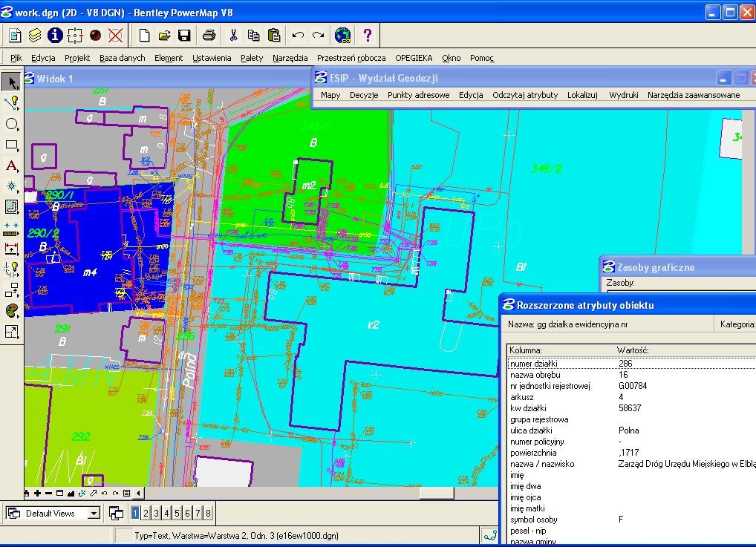Select the Measure Distance ruler tool
This screenshot has height=547, width=756.
12,229
